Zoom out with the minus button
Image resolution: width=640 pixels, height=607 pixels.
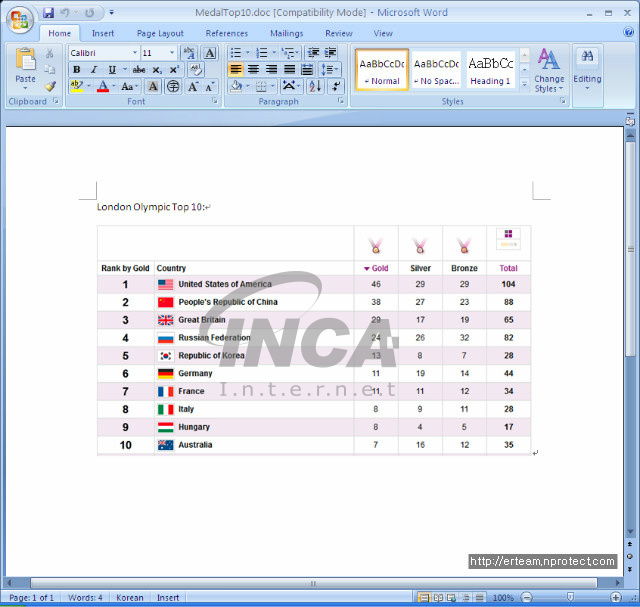527,597
